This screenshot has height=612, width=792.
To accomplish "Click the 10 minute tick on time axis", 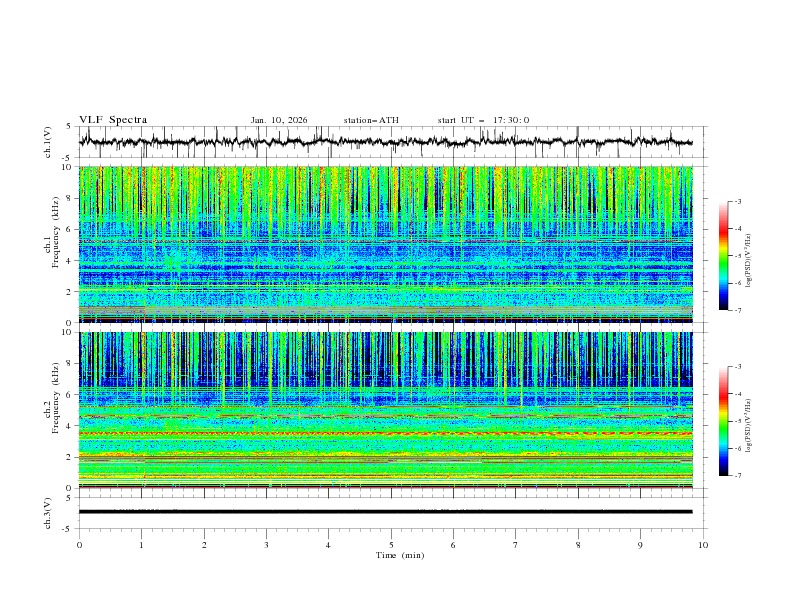I will coord(703,545).
